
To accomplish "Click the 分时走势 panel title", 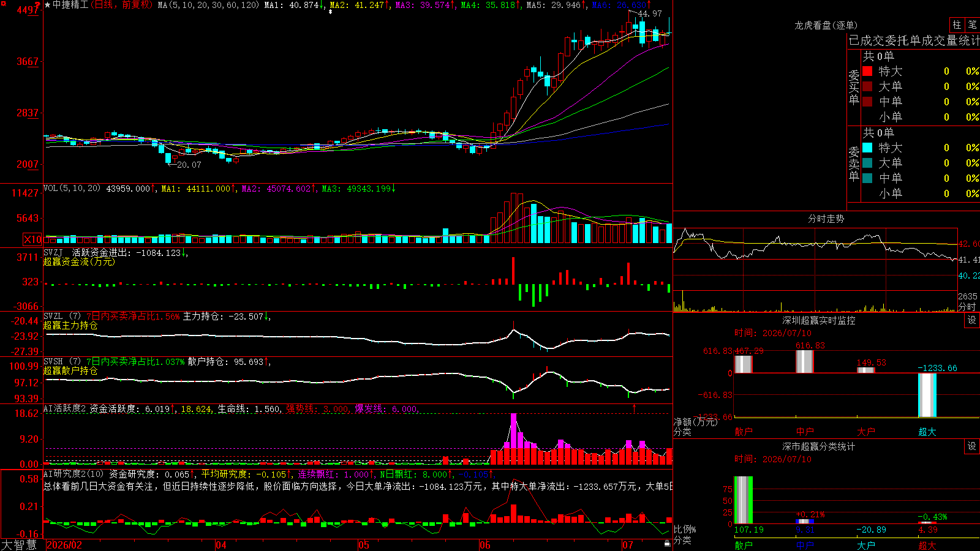I will [826, 219].
